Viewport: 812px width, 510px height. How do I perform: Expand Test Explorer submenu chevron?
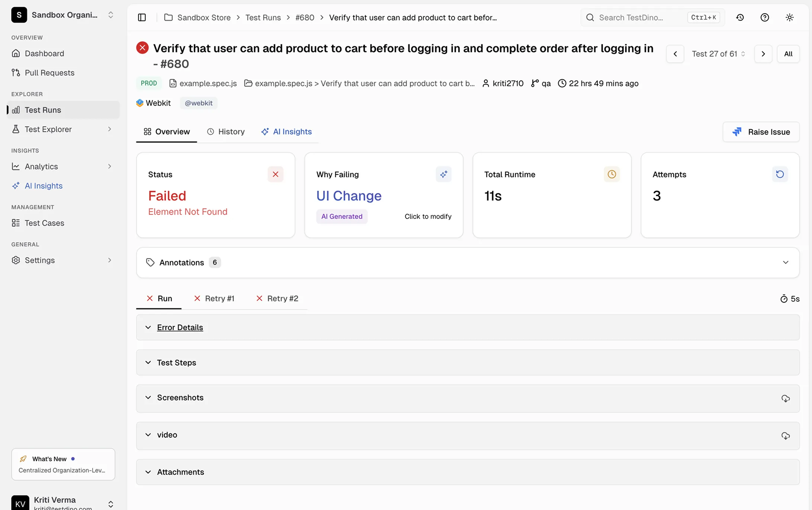(110, 129)
